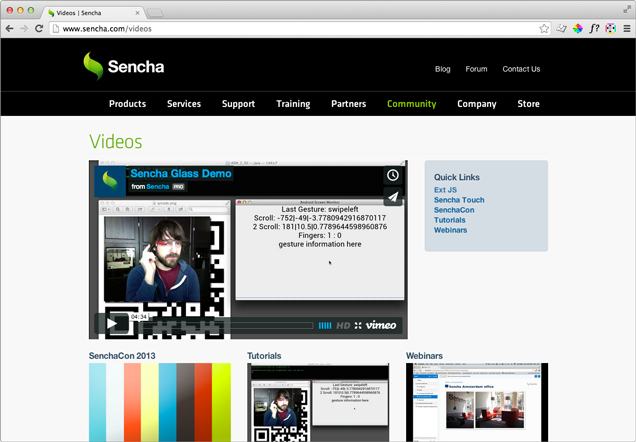Open the Chrome hamburger menu

627,28
